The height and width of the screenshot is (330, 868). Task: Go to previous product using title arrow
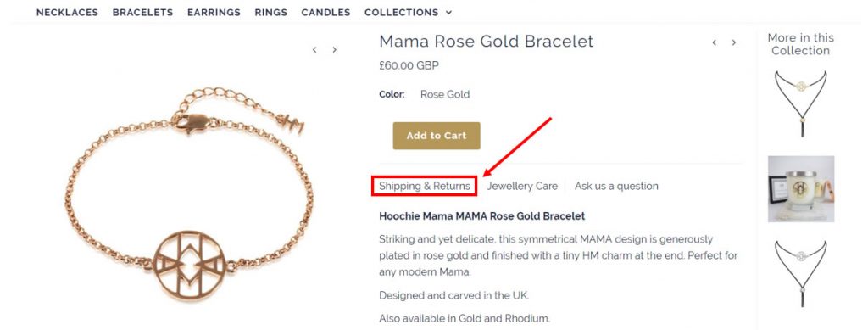[x=714, y=42]
